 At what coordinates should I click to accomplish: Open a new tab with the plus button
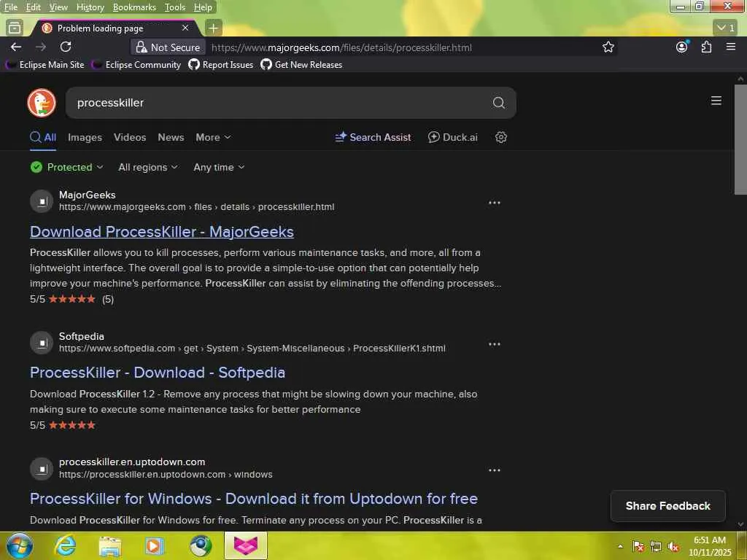click(214, 28)
